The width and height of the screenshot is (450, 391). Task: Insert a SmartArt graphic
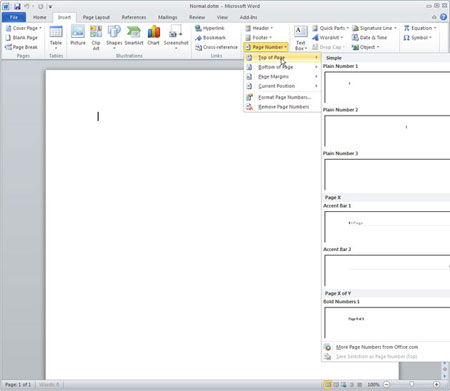(x=134, y=35)
